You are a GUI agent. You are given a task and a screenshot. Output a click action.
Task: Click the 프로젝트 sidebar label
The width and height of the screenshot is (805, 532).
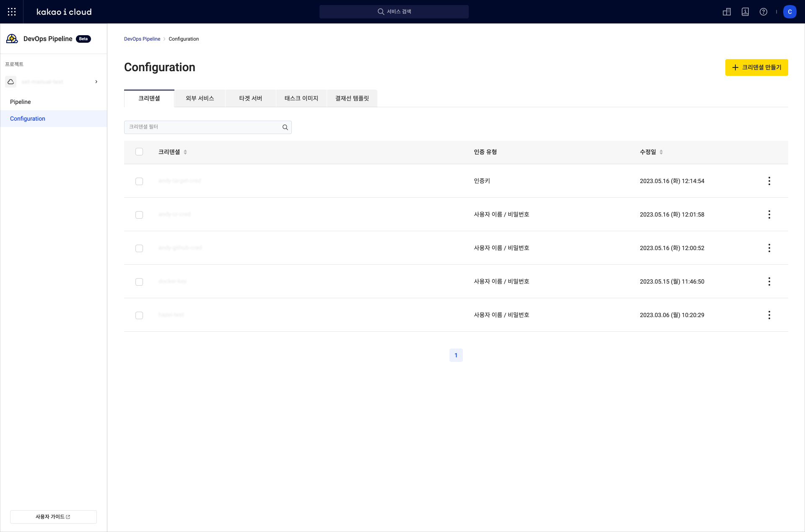pyautogui.click(x=14, y=64)
